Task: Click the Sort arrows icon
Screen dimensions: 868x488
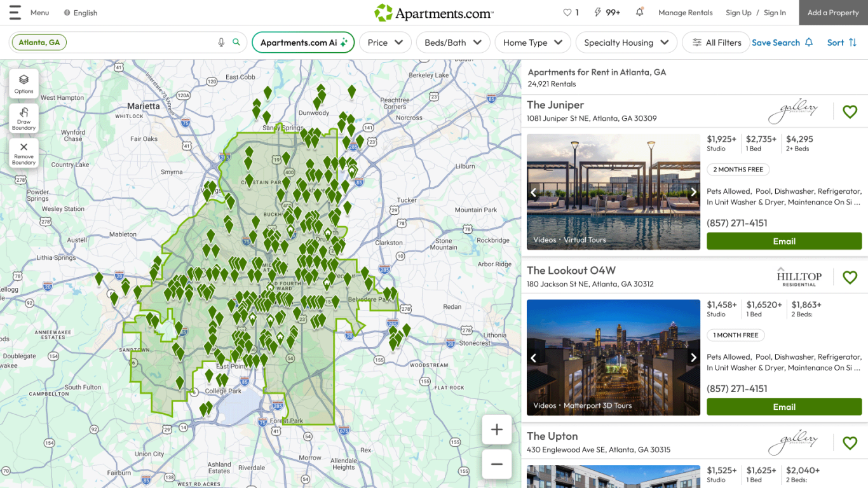Action: [853, 43]
